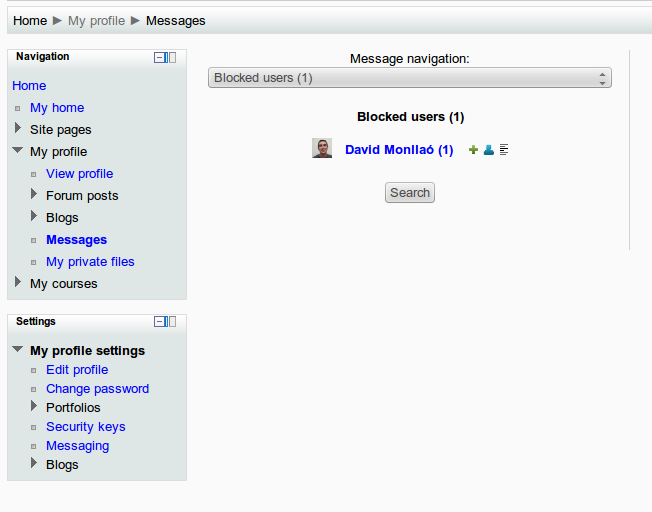The width and height of the screenshot is (652, 512).
Task: Click the Search button
Action: tap(410, 193)
